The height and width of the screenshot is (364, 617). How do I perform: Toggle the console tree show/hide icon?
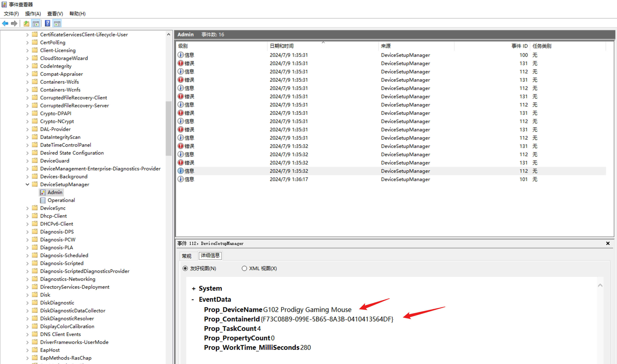(36, 23)
